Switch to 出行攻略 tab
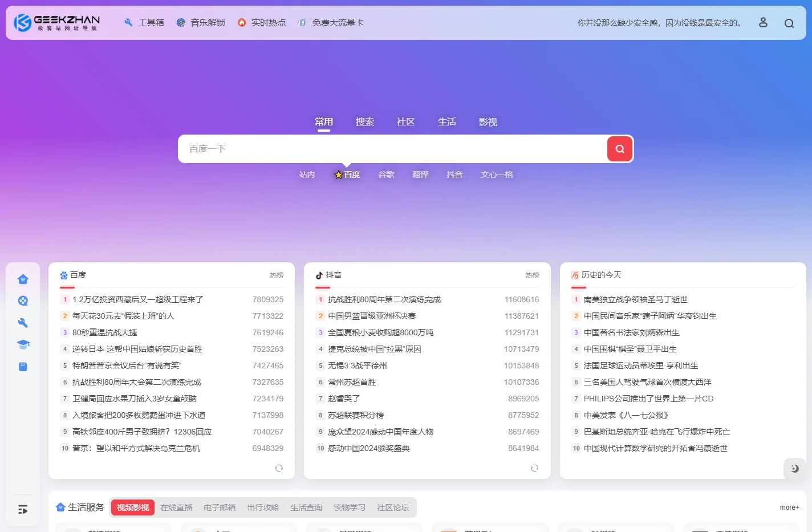The width and height of the screenshot is (812, 532). click(x=263, y=507)
